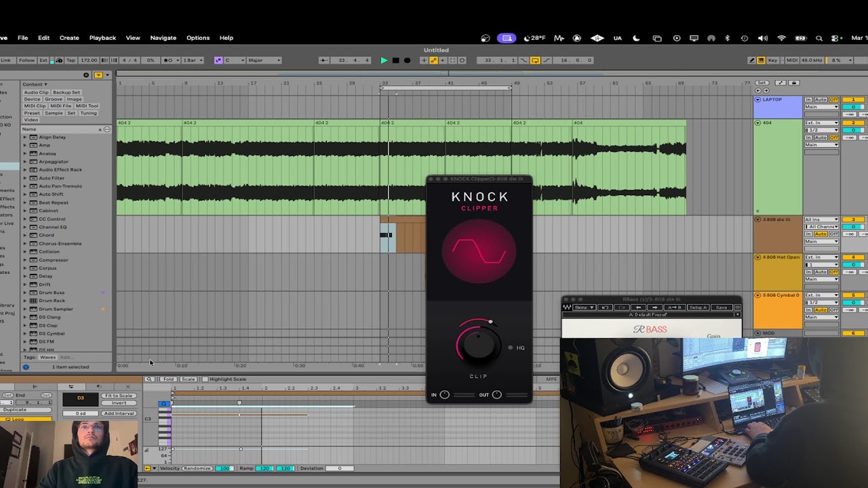Adjust the Knock Clipper IN gain knob
Viewport: 868px width, 488px height.
(x=444, y=394)
